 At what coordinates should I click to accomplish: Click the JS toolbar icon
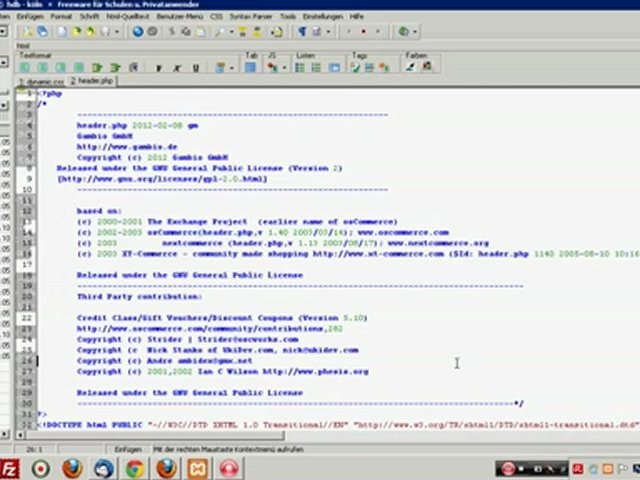coord(276,67)
